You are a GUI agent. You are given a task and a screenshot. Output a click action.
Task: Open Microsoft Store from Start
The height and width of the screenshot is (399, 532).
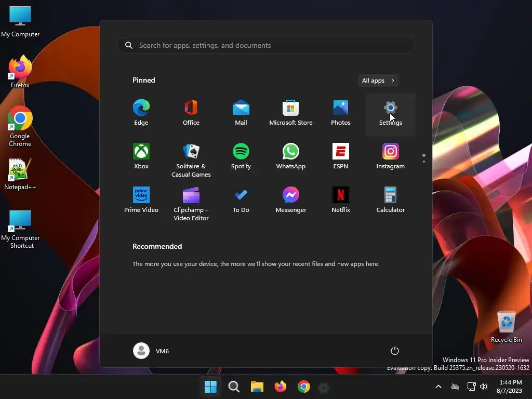tap(291, 113)
